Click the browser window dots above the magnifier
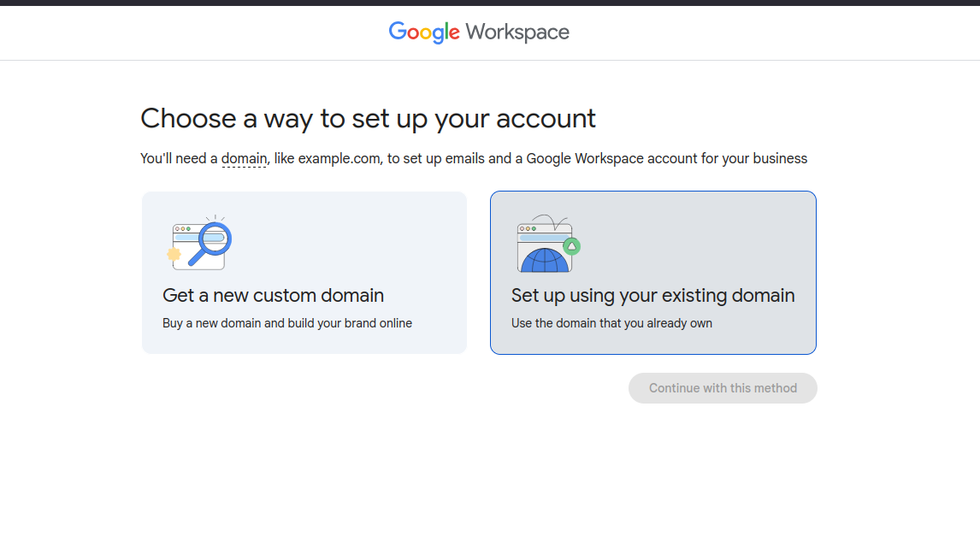The height and width of the screenshot is (560, 980). (x=181, y=229)
